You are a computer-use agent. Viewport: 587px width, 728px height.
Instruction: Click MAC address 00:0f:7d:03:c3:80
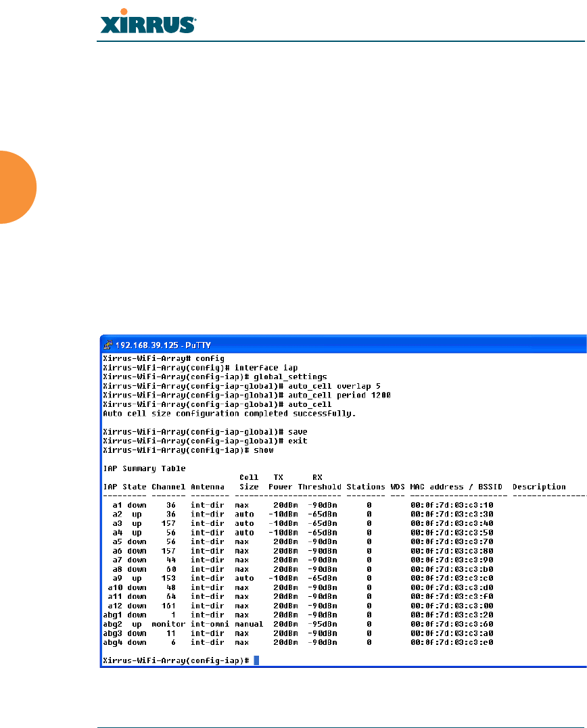click(x=452, y=551)
